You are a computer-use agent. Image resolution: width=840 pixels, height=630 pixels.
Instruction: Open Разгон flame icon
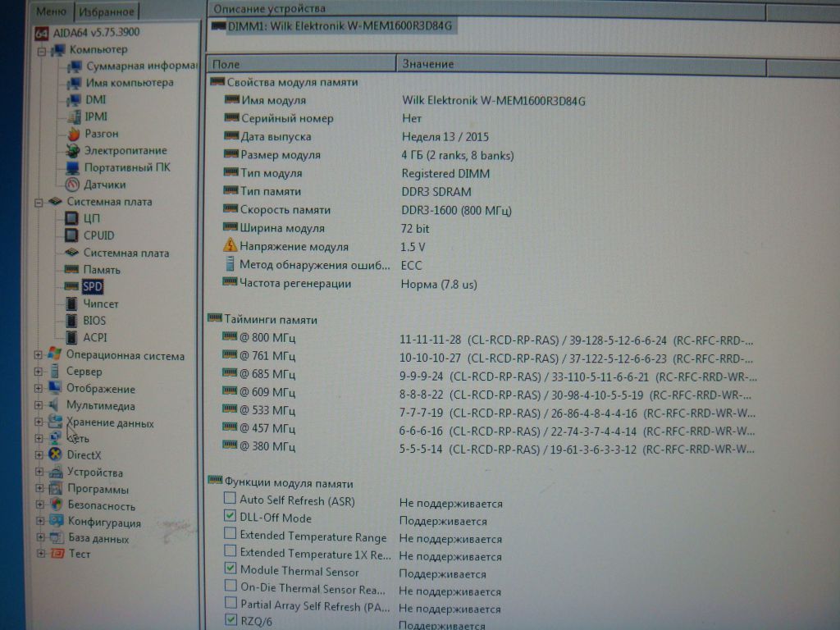pos(73,134)
